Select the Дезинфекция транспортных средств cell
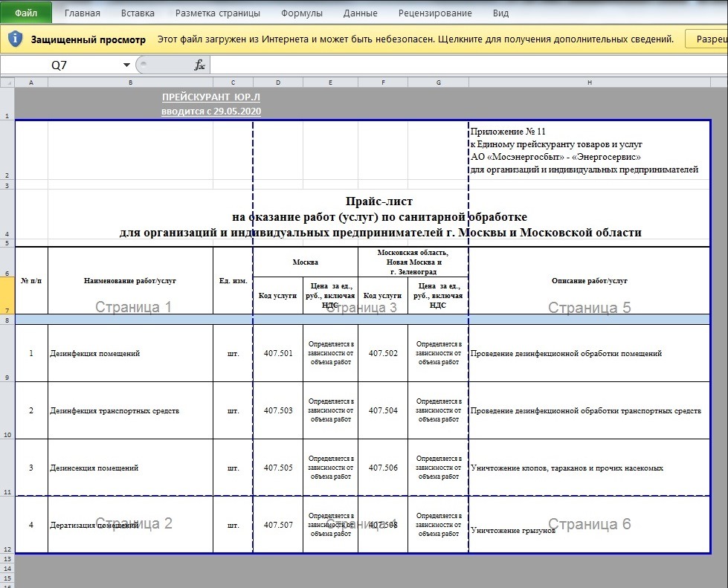 click(130, 410)
